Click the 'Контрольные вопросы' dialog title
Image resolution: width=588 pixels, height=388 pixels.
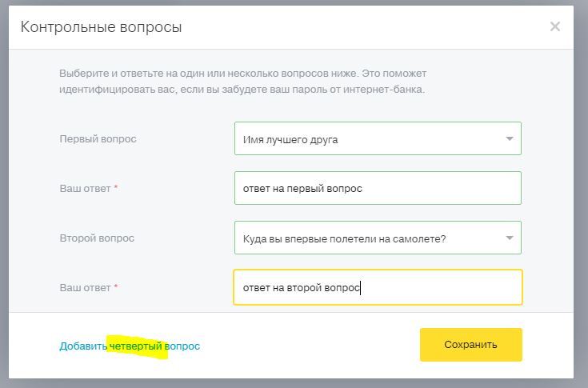(x=101, y=27)
